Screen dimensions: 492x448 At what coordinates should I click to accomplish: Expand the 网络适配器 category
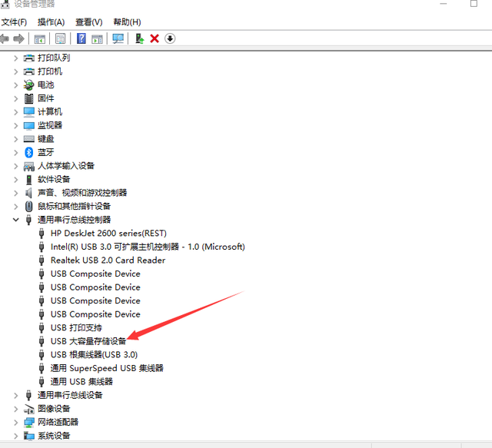15,423
